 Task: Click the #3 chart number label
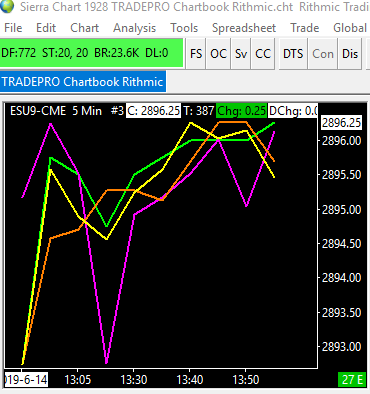[117, 111]
